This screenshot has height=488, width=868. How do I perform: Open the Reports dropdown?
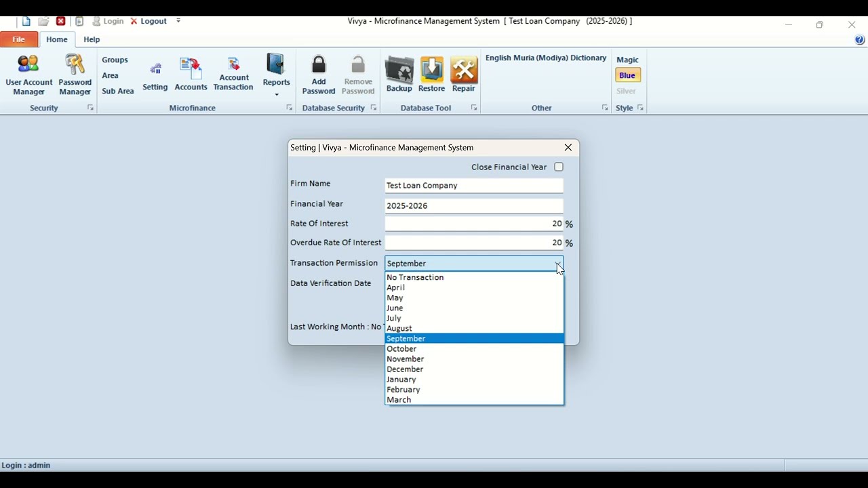click(277, 75)
